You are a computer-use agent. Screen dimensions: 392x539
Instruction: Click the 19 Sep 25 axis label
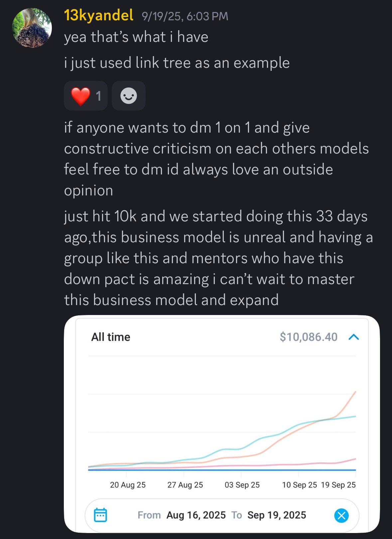pos(338,485)
